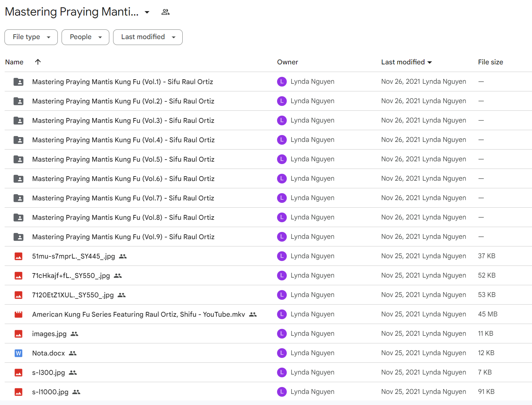Screen dimensions: 532x405
Task: Click the Vol.2 shared folder icon
Action: pyautogui.click(x=18, y=101)
